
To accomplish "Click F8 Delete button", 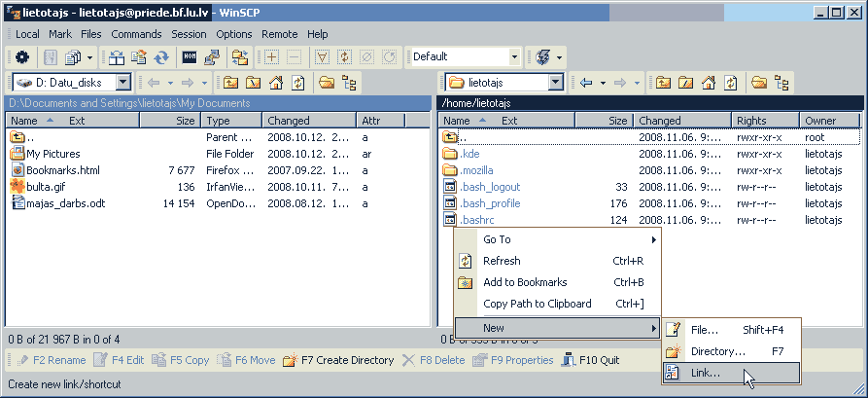I will [x=434, y=360].
